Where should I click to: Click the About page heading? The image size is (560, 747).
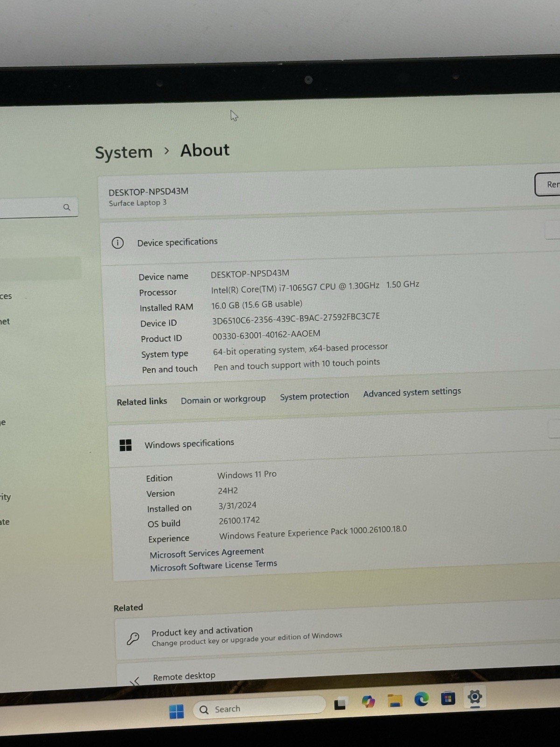pos(205,150)
